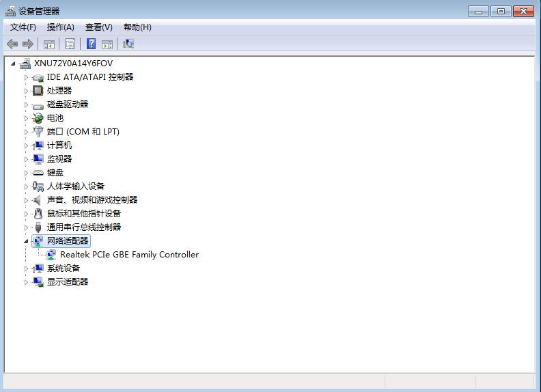Screen dimensions: 541x392
Task: Click the COM and LPT ports icon
Action: [38, 132]
